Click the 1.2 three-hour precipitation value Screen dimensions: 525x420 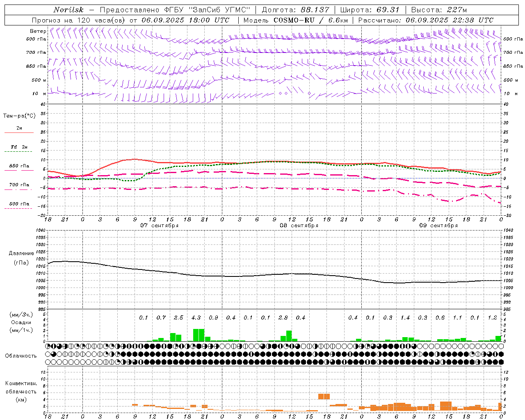pos(492,317)
